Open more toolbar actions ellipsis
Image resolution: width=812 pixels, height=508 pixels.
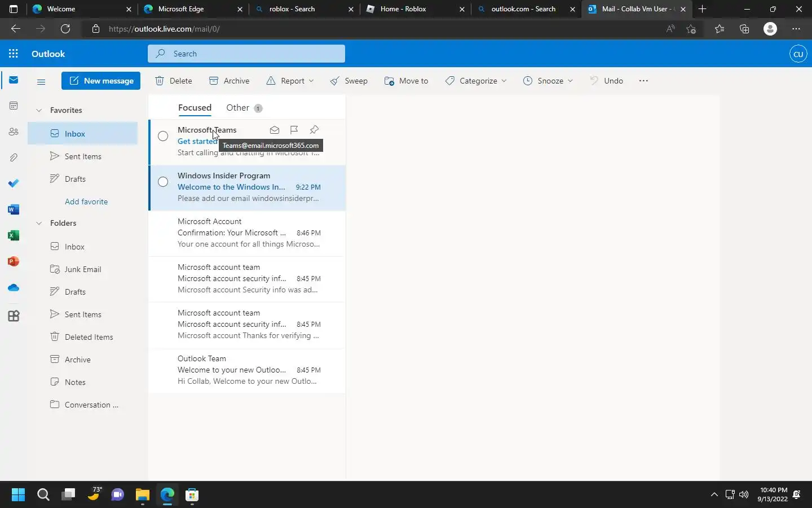point(643,81)
